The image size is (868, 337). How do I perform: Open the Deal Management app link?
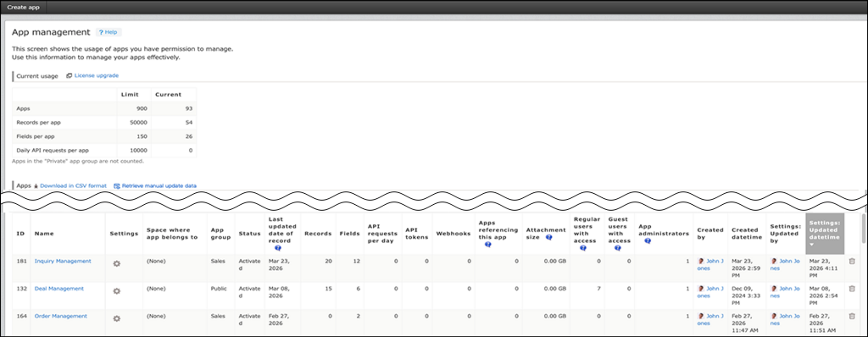point(59,288)
